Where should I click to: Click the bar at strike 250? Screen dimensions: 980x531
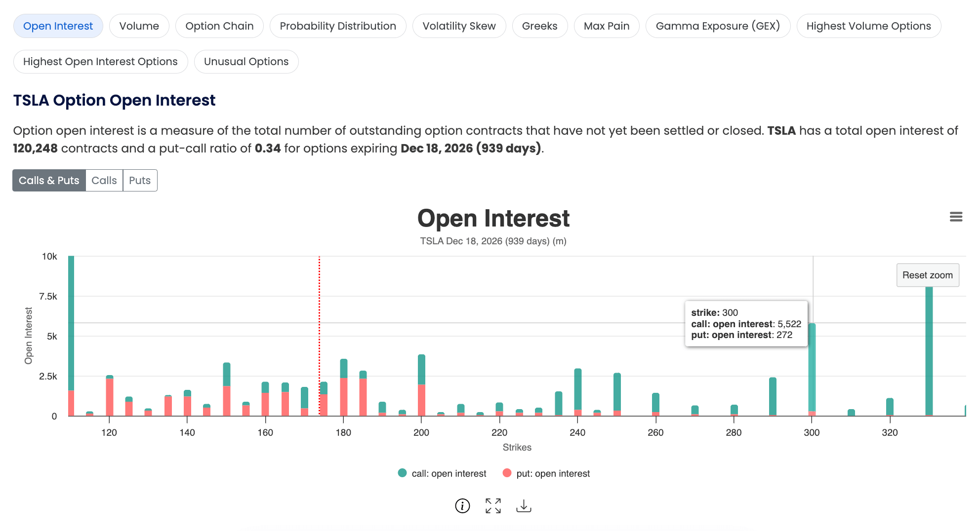pos(616,394)
